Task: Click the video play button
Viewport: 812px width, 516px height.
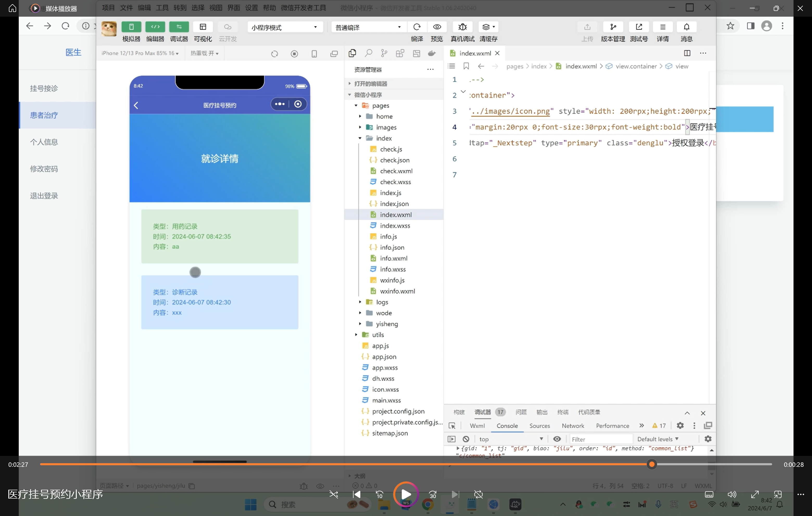Action: pyautogui.click(x=406, y=494)
